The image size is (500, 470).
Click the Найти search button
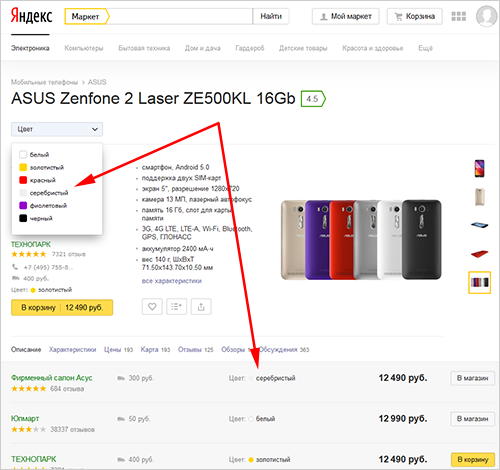(x=271, y=16)
